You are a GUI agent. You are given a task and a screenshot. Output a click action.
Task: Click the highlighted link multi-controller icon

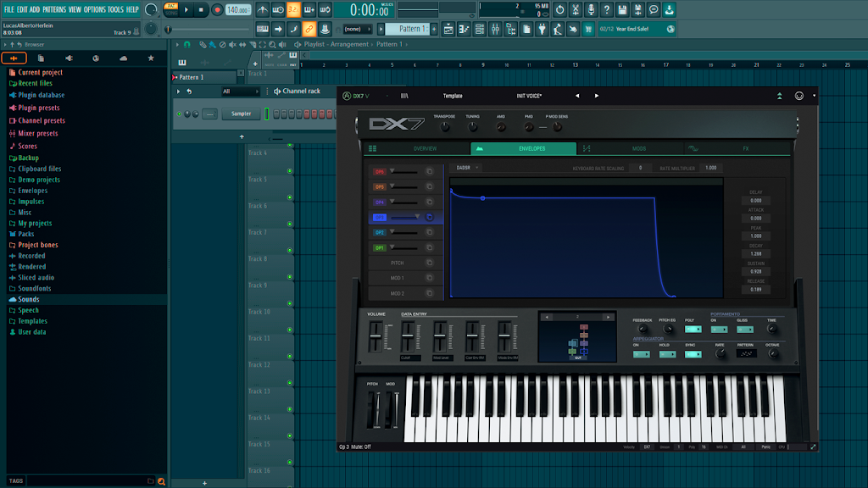click(x=309, y=30)
